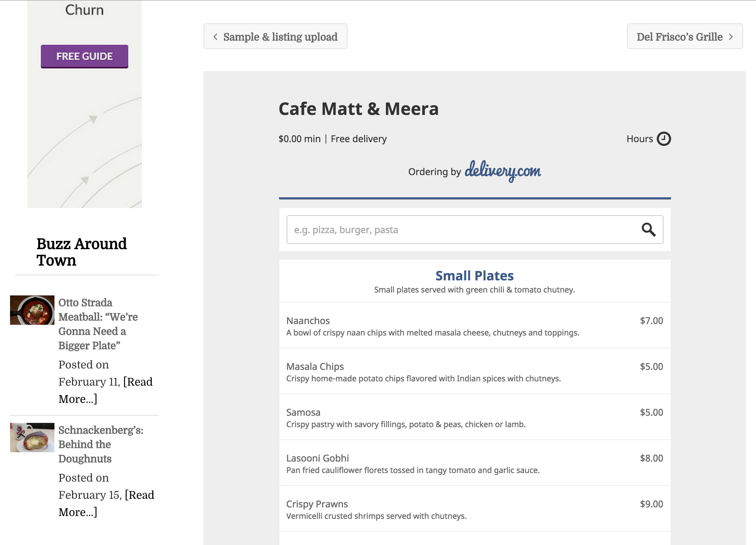This screenshot has height=545, width=756.
Task: Click the FREE GUIDE button
Action: coord(85,56)
